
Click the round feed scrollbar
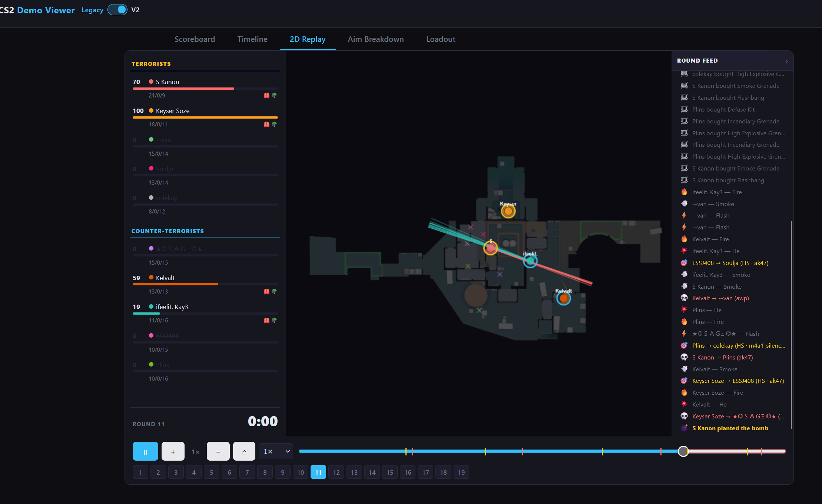(x=791, y=325)
